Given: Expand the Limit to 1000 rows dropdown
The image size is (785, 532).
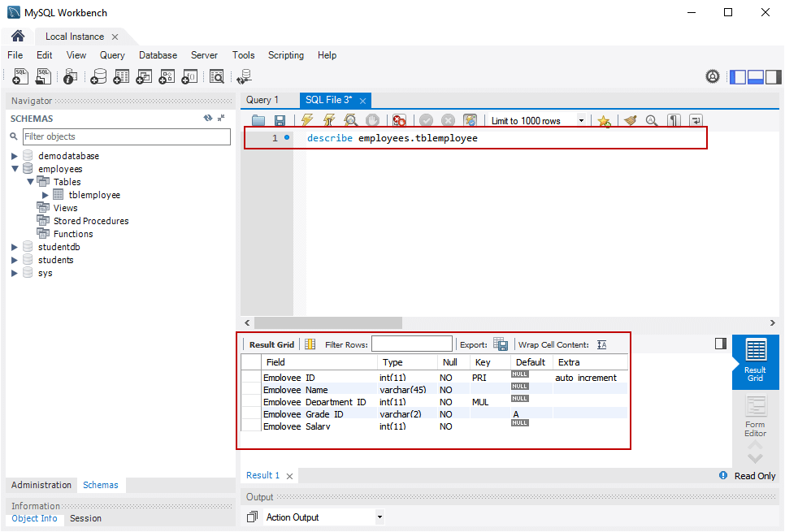Looking at the screenshot, I should 581,119.
